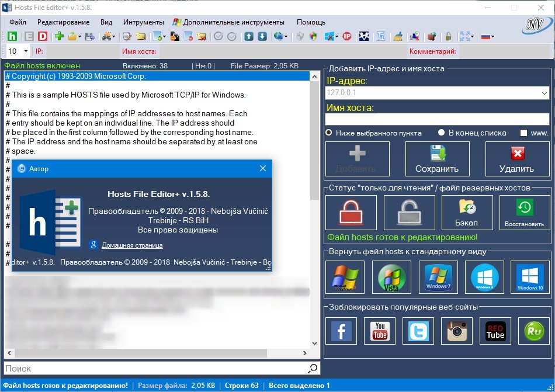Restore default hosts for Windows 10
Screen dimensions: 555x392
530,277
